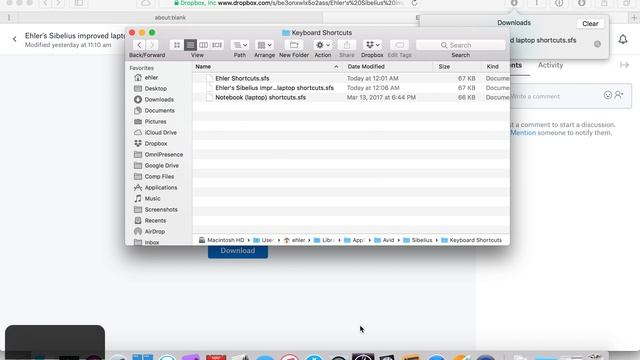Clear the Safari Downloads list
This screenshot has width=640, height=360.
590,24
